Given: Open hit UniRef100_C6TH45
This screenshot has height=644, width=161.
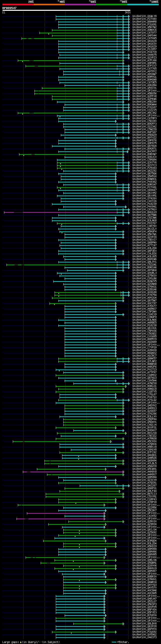Looking at the screenshot, I should [144, 38].
